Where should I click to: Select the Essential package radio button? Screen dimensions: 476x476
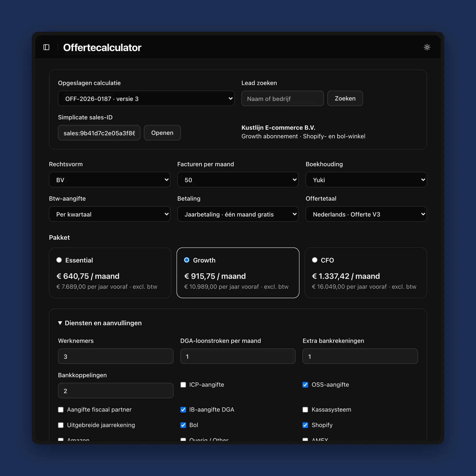click(59, 260)
